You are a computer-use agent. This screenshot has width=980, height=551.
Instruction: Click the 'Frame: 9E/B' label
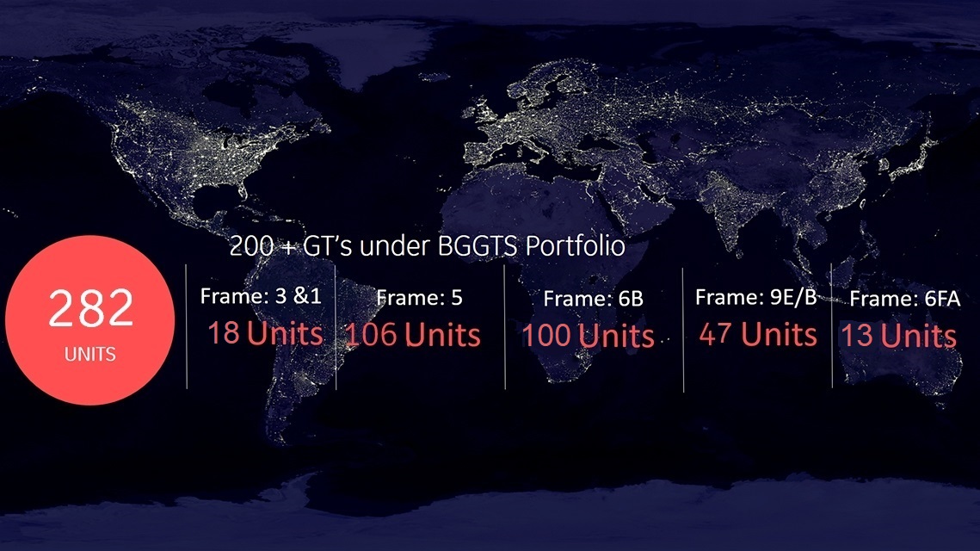pyautogui.click(x=756, y=297)
